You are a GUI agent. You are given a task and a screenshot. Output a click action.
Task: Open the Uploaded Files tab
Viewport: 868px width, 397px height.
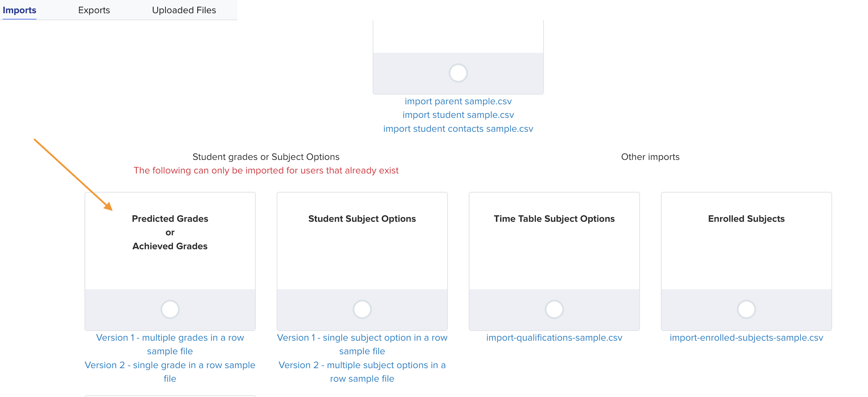coord(184,10)
